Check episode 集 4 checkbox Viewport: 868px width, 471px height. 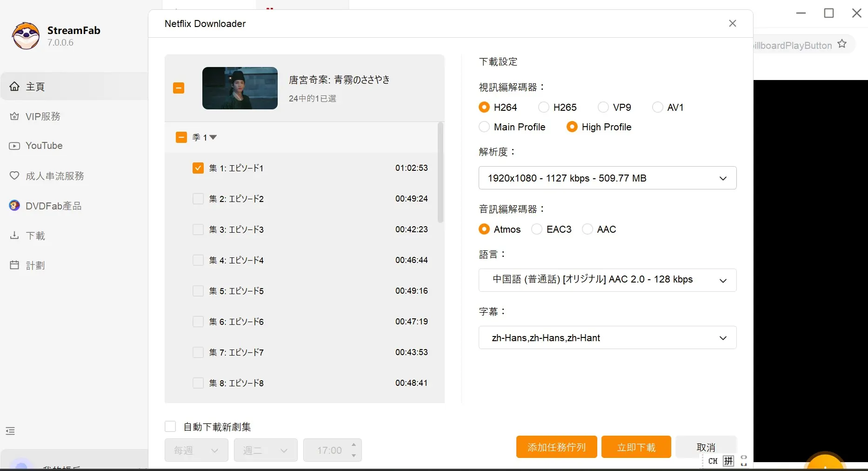pyautogui.click(x=198, y=260)
